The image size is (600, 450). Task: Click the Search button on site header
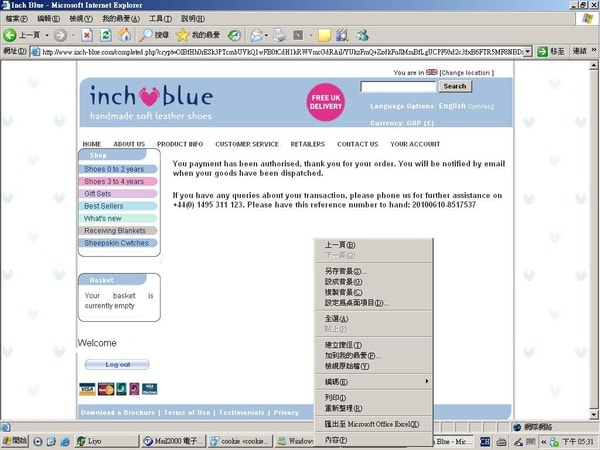click(455, 86)
